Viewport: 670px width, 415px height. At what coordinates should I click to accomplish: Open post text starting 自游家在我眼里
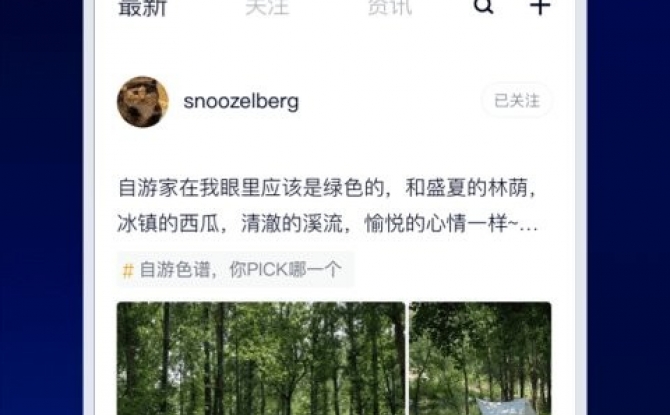pyautogui.click(x=327, y=206)
